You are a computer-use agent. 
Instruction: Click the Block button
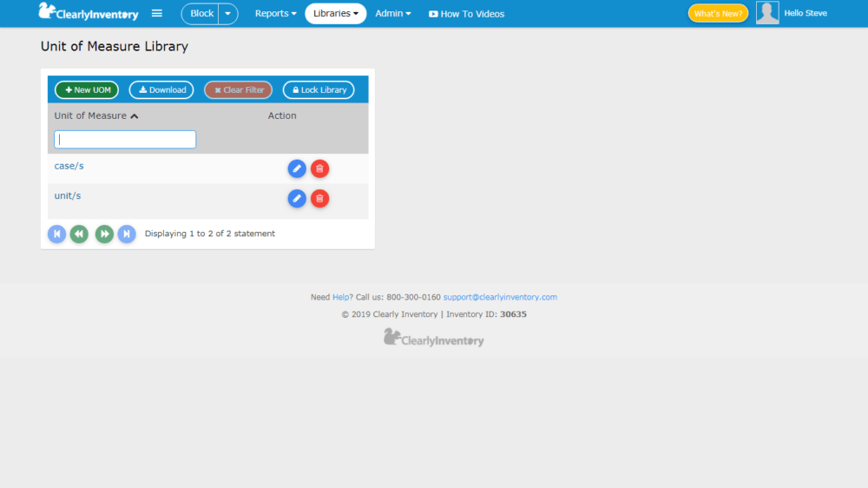click(x=201, y=14)
